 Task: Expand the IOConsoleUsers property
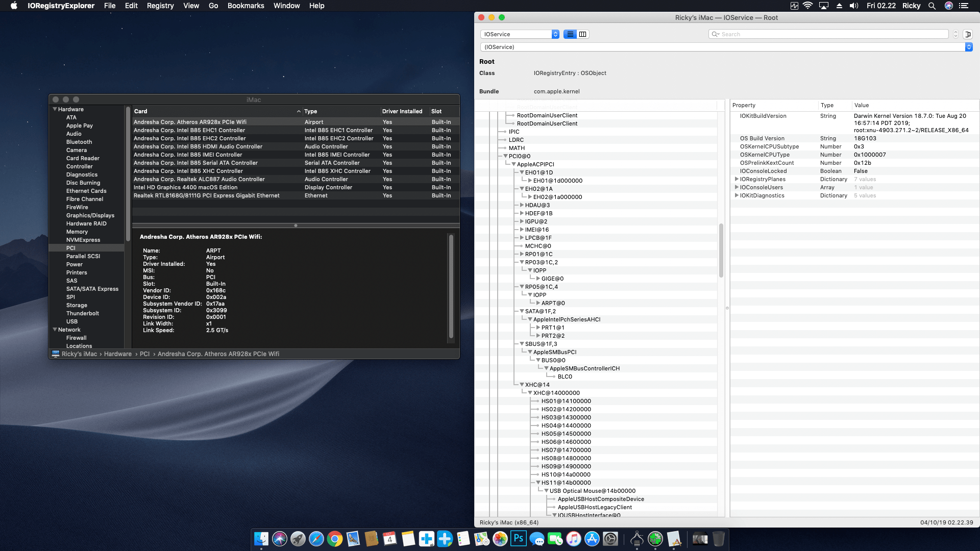pos(736,187)
